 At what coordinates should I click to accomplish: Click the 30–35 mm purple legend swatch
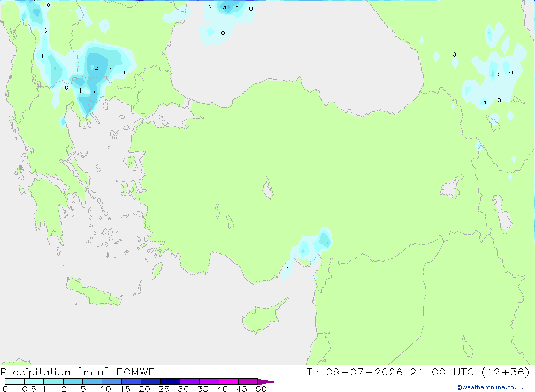click(190, 381)
